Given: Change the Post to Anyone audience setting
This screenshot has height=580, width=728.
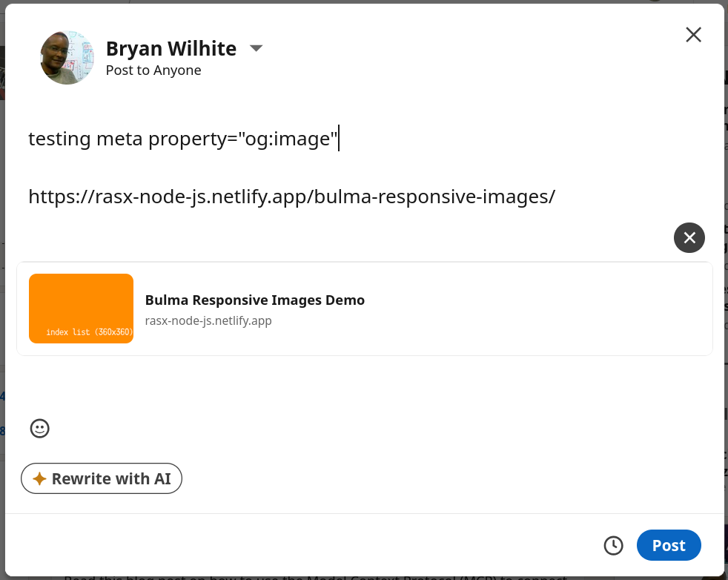Looking at the screenshot, I should pyautogui.click(x=153, y=70).
